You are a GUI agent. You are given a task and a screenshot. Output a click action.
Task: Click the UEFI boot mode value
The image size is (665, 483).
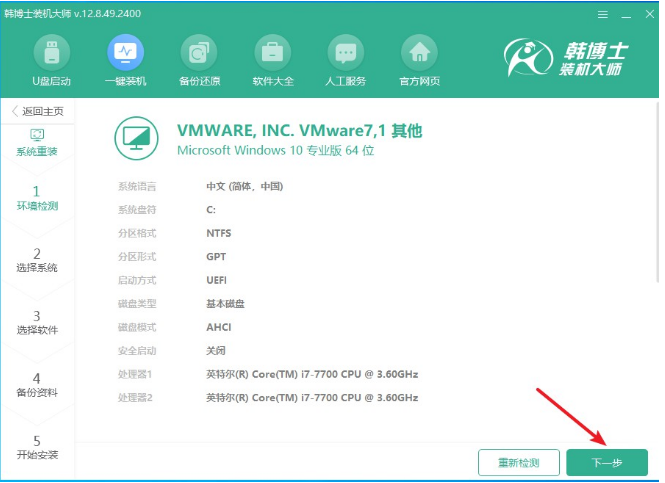click(216, 280)
